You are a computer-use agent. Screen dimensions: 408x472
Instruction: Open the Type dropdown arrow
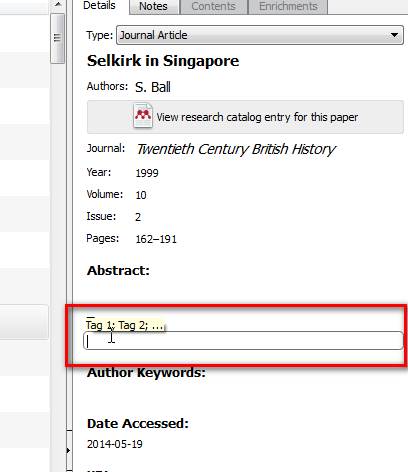[394, 35]
